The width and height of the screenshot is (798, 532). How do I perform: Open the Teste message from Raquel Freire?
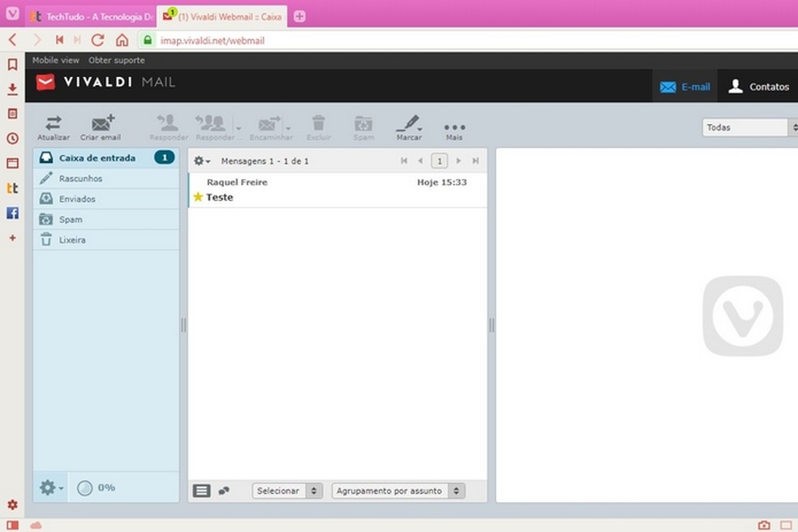click(337, 190)
